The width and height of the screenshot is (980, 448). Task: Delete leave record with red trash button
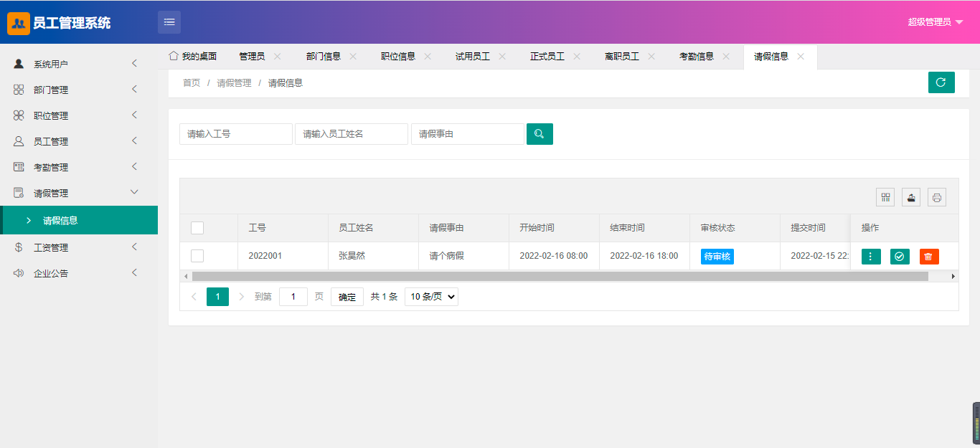tap(929, 256)
